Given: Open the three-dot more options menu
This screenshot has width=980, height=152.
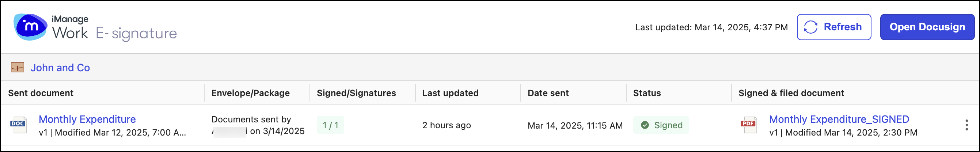Looking at the screenshot, I should click(966, 125).
